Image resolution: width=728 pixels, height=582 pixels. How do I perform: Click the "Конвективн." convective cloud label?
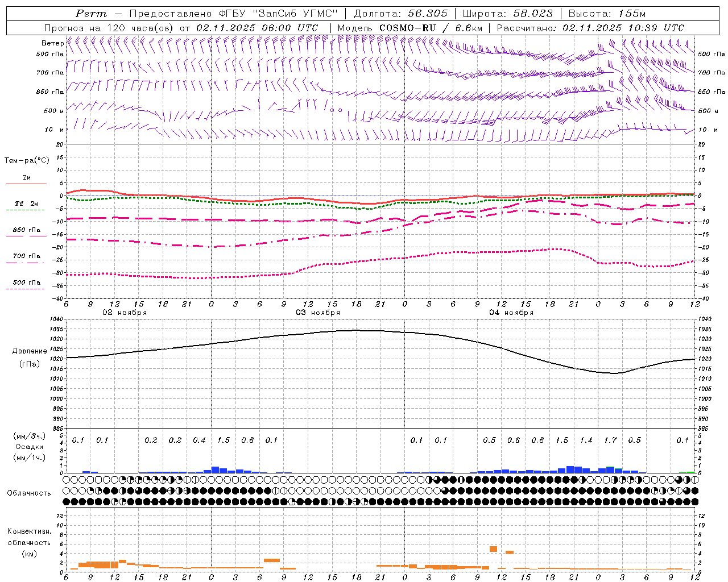pos(30,531)
